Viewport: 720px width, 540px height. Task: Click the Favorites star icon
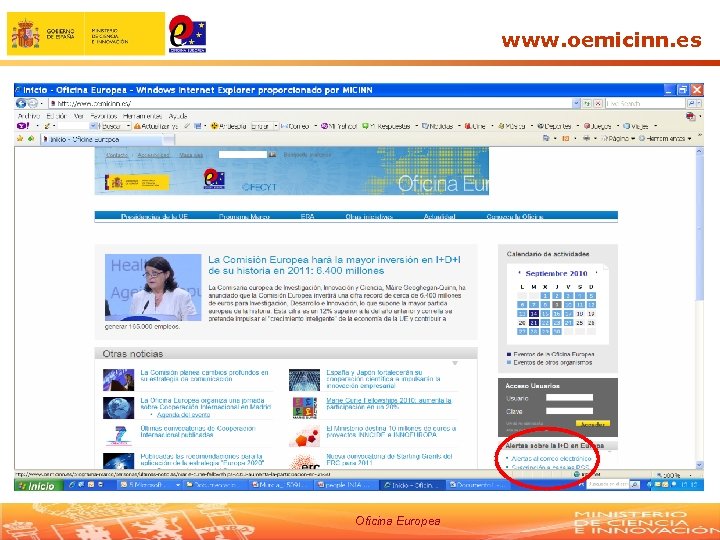pos(20,138)
